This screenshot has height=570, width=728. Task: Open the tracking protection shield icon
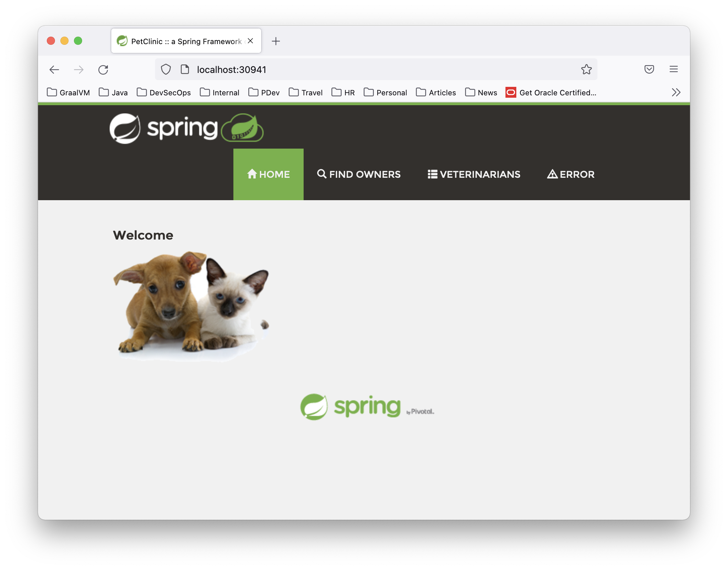[x=166, y=70]
